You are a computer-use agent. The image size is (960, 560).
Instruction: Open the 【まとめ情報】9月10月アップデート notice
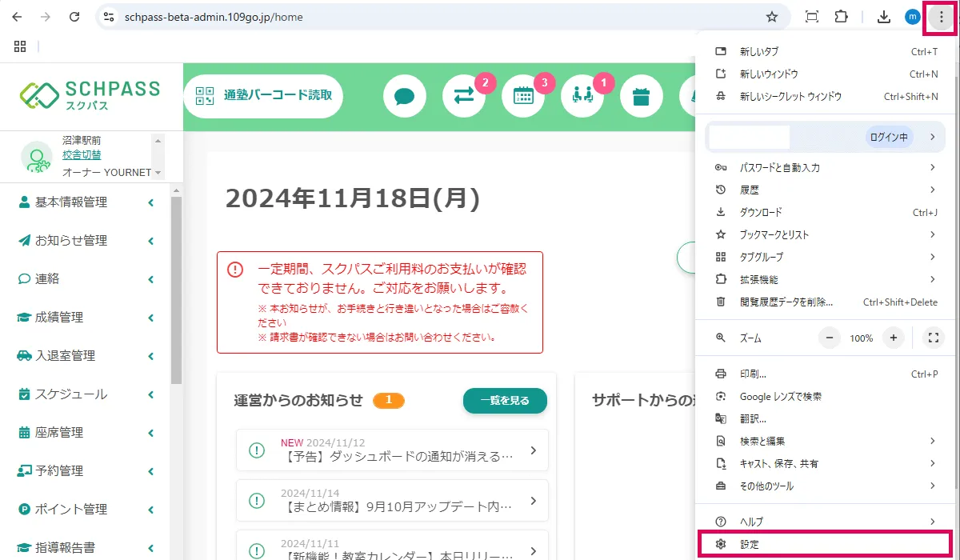click(392, 501)
